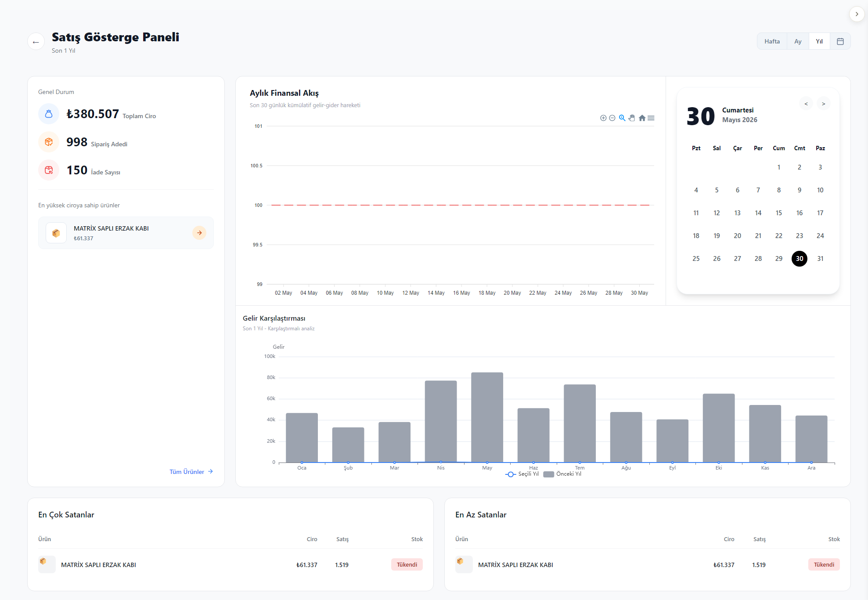The image size is (868, 600).
Task: Open the calendar date picker icon
Action: [x=840, y=41]
